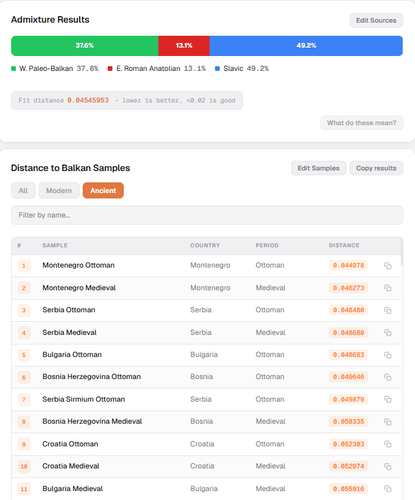Select the Montenegro Ottoman sample name
415x500 pixels.
(78, 265)
